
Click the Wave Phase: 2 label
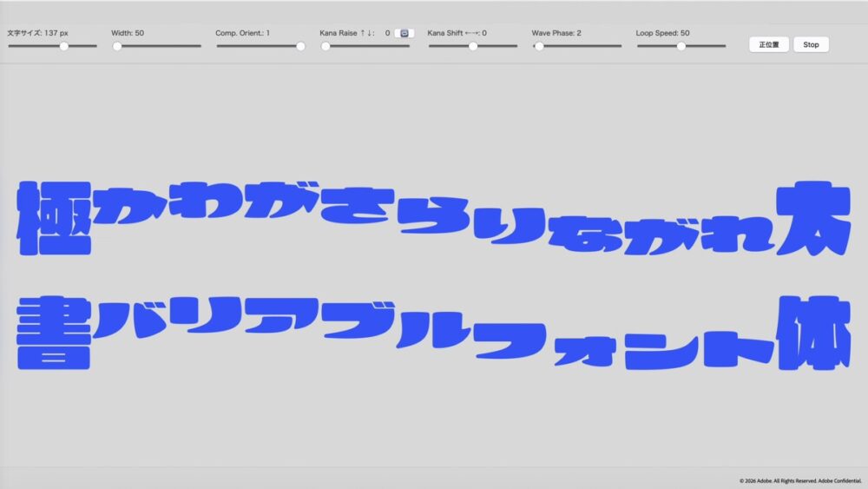[556, 33]
